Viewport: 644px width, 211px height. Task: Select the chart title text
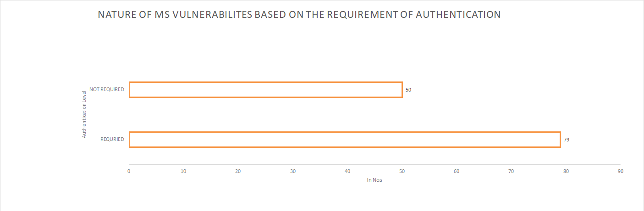299,15
